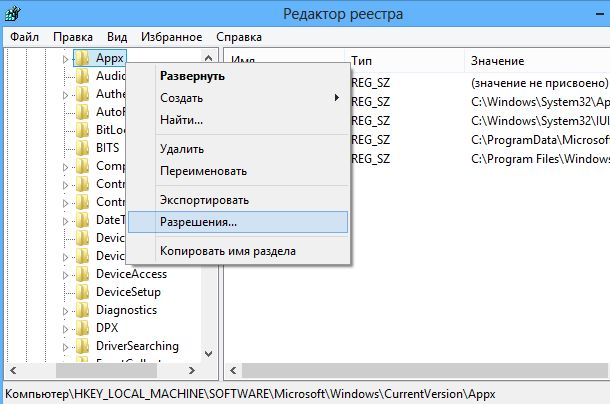Image resolution: width=610 pixels, height=404 pixels.
Task: Expand the Comp… key
Action: tap(65, 167)
